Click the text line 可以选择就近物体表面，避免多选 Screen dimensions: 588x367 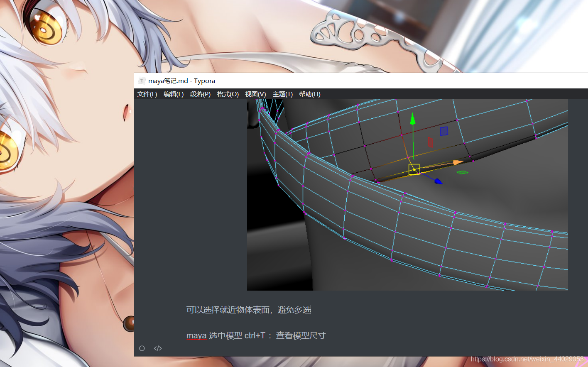(249, 310)
